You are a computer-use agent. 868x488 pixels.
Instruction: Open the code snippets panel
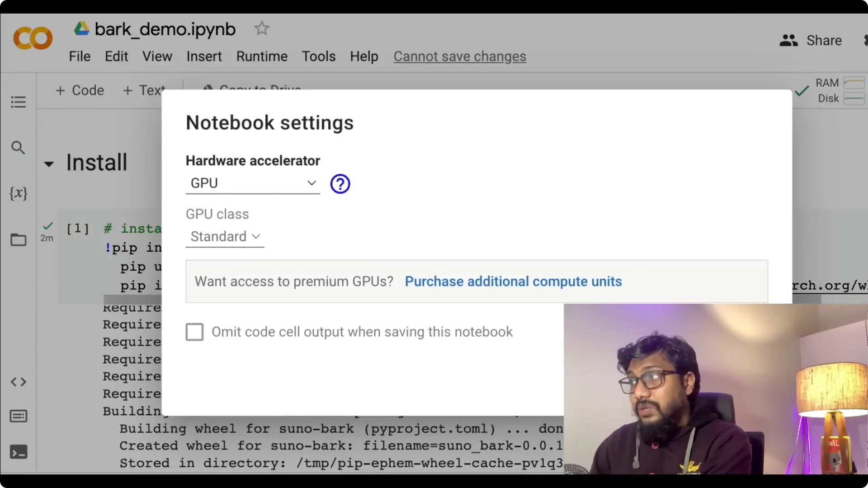(x=18, y=382)
